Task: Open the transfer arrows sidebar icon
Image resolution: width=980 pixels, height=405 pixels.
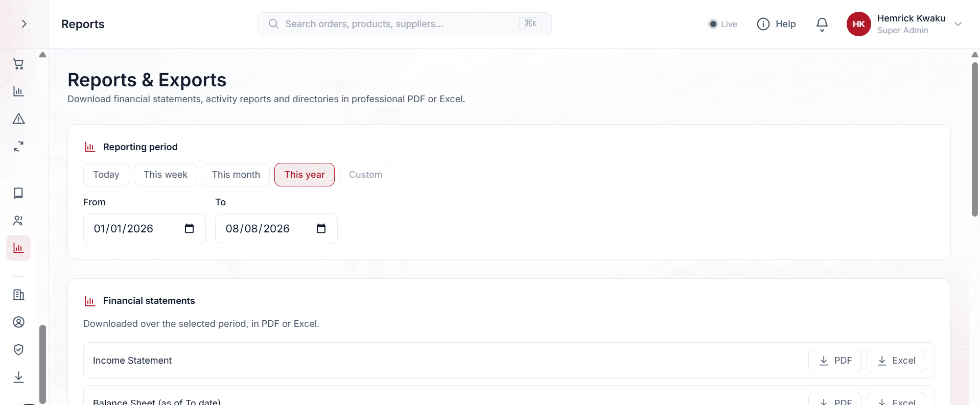Action: coord(18,147)
